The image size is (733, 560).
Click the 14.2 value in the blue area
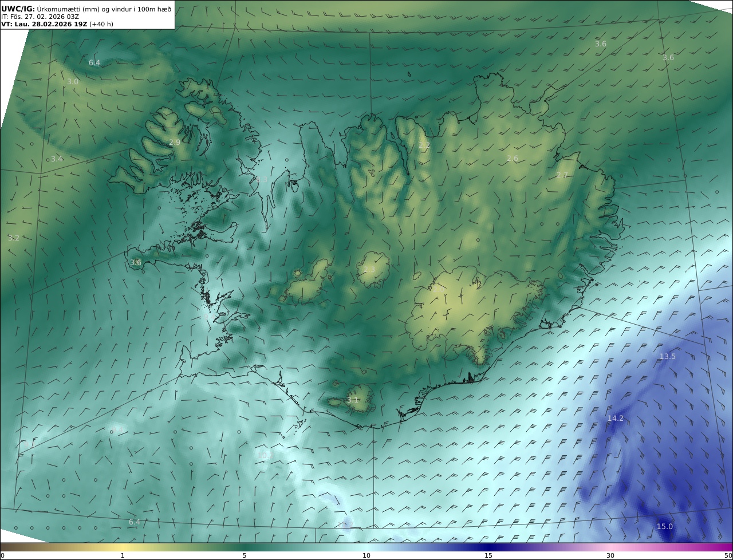pos(615,419)
